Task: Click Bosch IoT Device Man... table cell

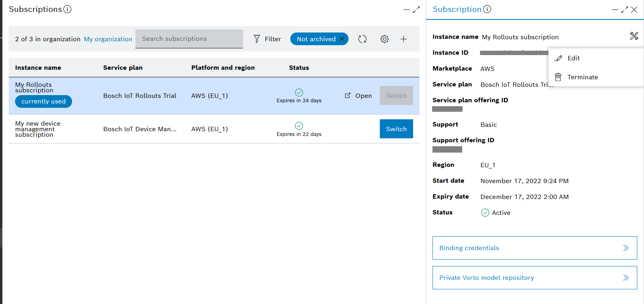Action: 140,129
